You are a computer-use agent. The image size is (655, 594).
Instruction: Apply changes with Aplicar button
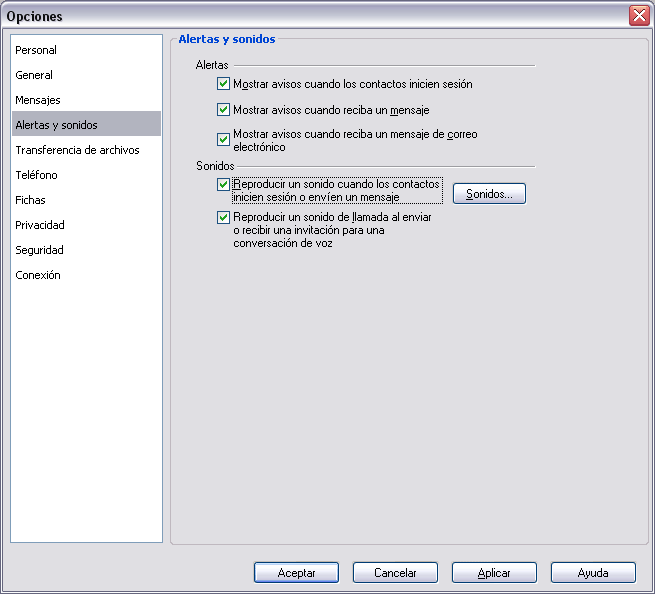494,572
